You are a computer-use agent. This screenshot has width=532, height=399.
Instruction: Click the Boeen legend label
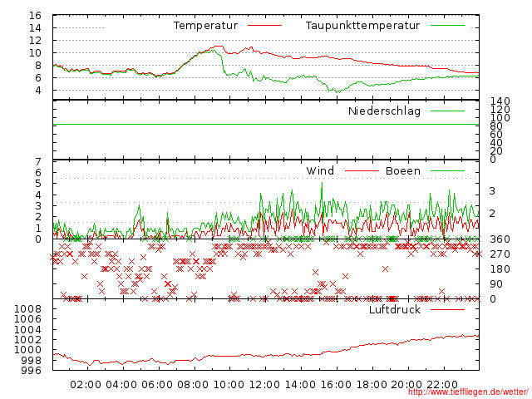tap(402, 170)
